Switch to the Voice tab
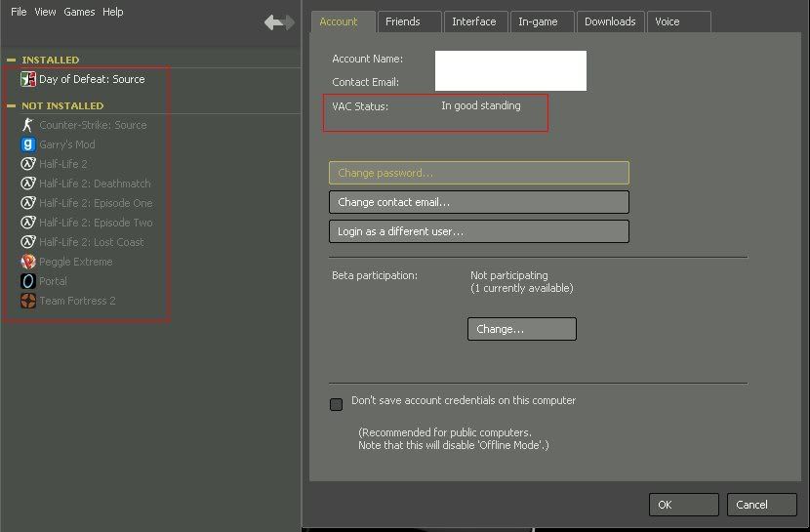 point(679,21)
